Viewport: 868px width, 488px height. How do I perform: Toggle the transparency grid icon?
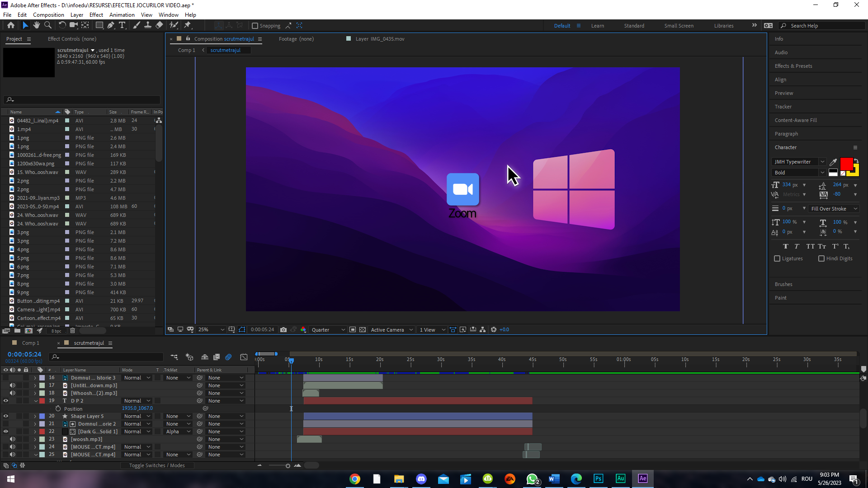363,330
